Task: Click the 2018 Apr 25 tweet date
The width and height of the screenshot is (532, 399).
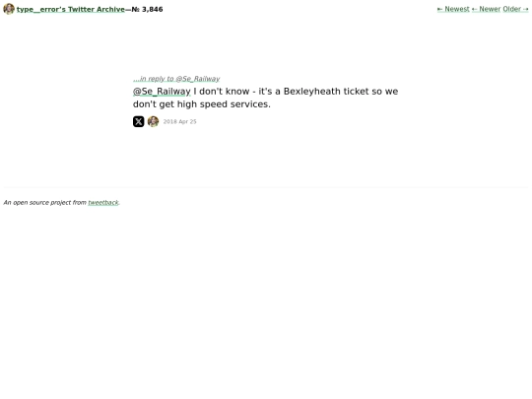Action: pos(180,121)
